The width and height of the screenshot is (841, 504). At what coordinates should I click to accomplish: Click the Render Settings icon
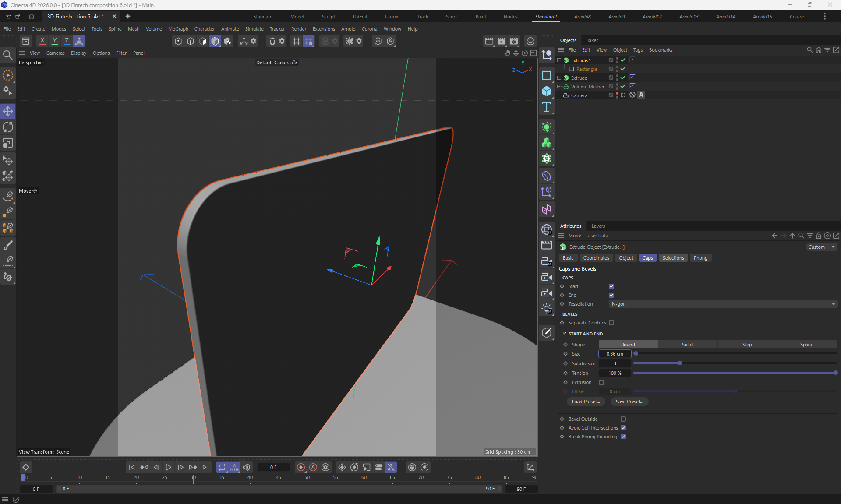coord(513,41)
